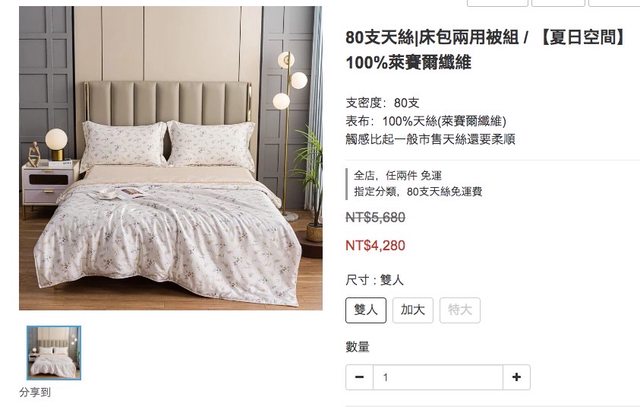Click the 表布:100%天絲 fabric description line

coord(426,121)
